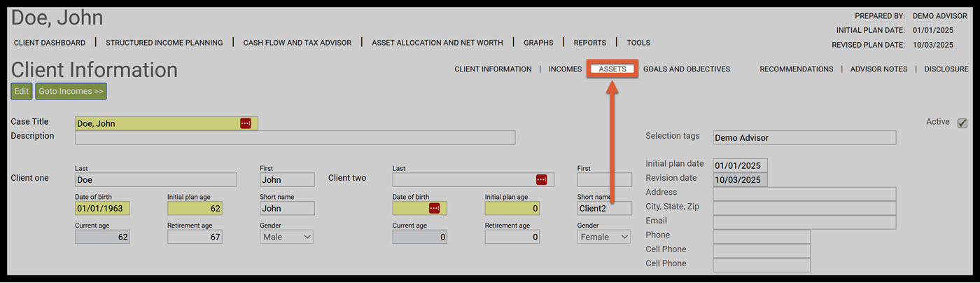Toggle the Active checkbox
Image resolution: width=980 pixels, height=283 pixels.
click(x=962, y=123)
